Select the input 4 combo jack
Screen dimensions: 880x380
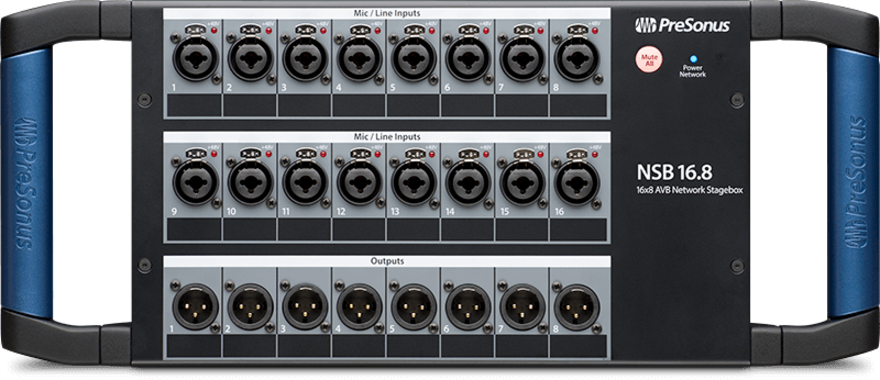click(x=359, y=58)
